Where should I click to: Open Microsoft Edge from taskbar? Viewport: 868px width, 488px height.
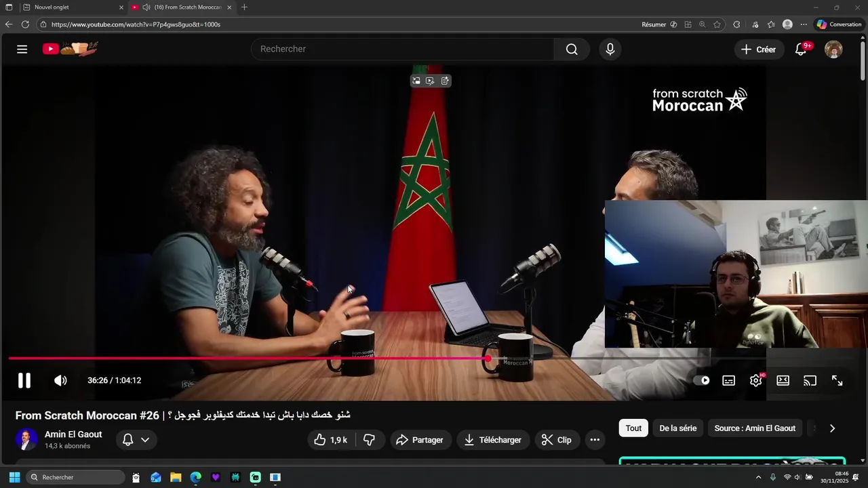[195, 477]
